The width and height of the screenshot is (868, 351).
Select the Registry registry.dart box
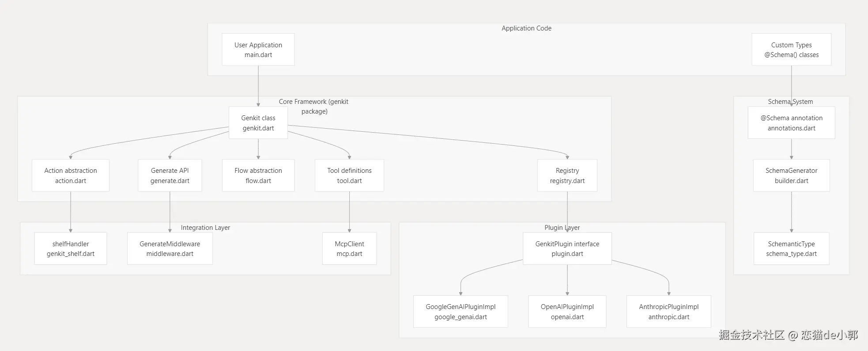coord(567,175)
